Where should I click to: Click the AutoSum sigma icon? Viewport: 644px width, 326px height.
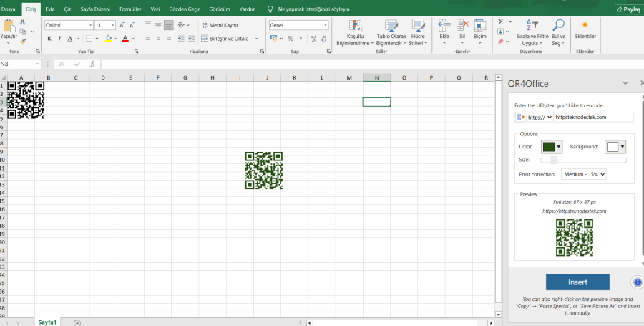500,21
